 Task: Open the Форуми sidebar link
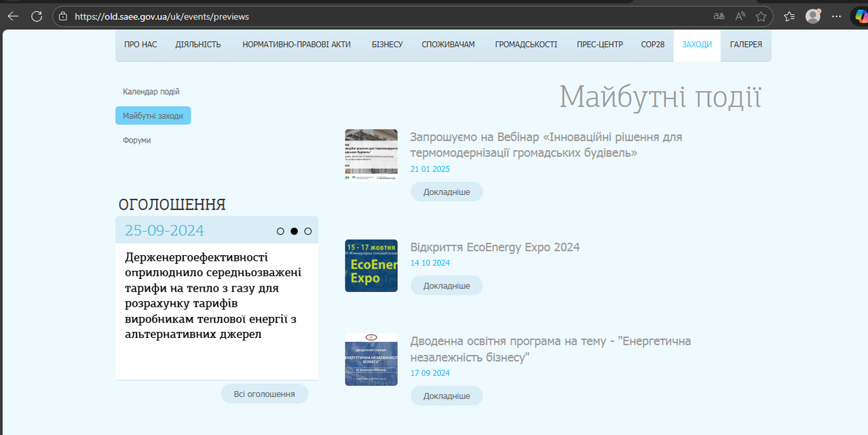137,140
